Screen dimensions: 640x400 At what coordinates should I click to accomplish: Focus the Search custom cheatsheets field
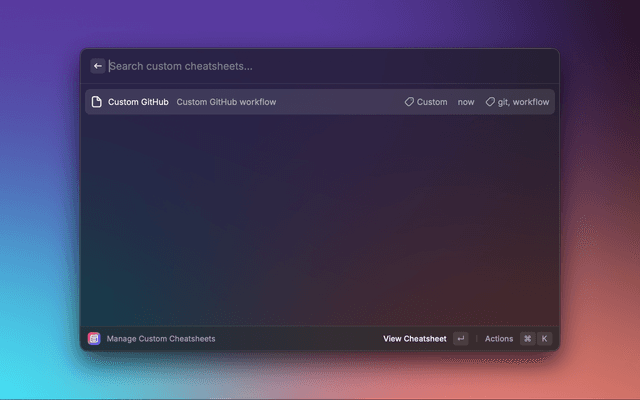click(300, 66)
